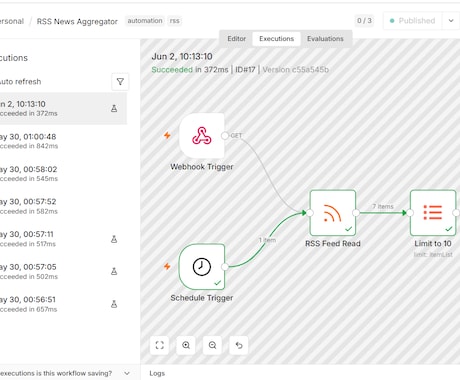This screenshot has height=380, width=460.
Task: Click the Webhook Trigger node icon
Action: [x=202, y=136]
